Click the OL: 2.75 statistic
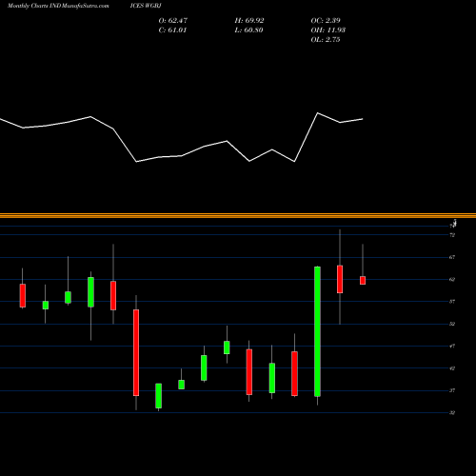Image resolution: width=476 pixels, height=476 pixels. pos(326,40)
